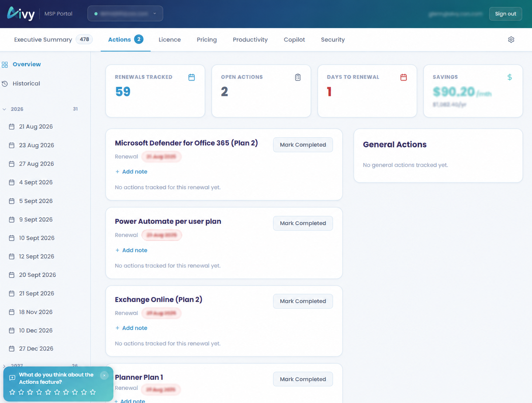
Task: Select the Productivity tab
Action: click(x=250, y=40)
